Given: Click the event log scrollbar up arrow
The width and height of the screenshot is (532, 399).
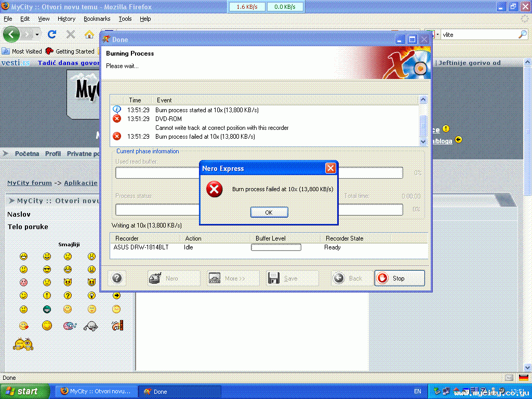Looking at the screenshot, I should pyautogui.click(x=423, y=100).
